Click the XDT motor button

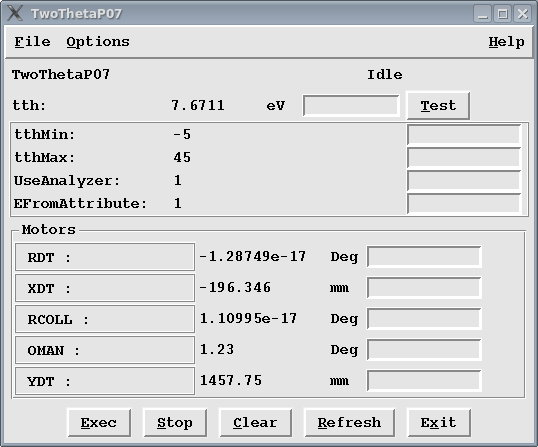[105, 288]
